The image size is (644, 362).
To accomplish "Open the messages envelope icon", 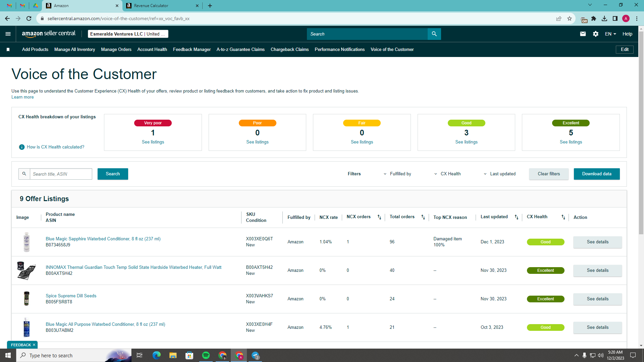I will tap(583, 34).
